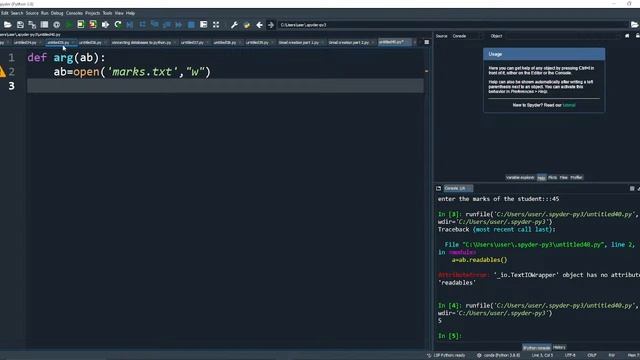Open the Run menu
The width and height of the screenshot is (640, 360).
point(44,13)
